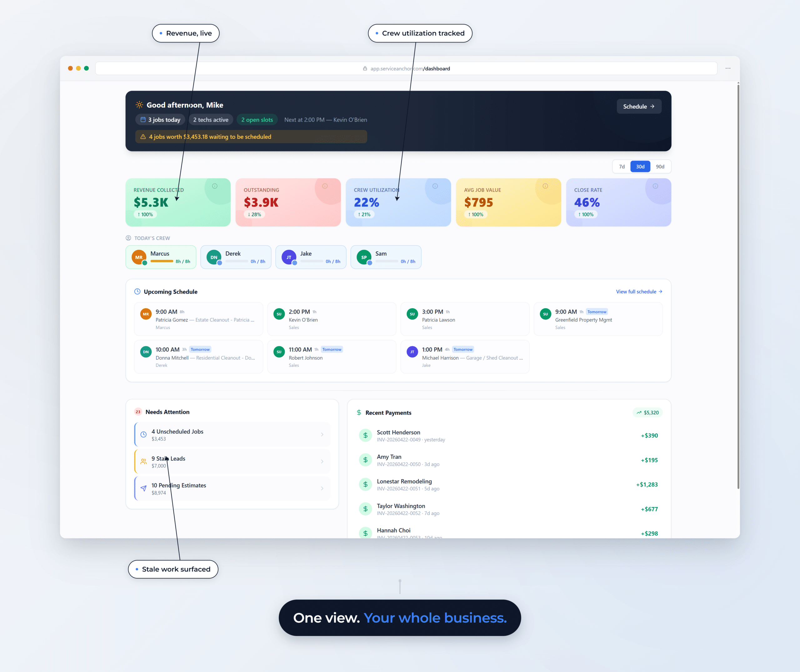
Task: Open the 11:00 AM Robert Johnson appointment
Action: 332,357
